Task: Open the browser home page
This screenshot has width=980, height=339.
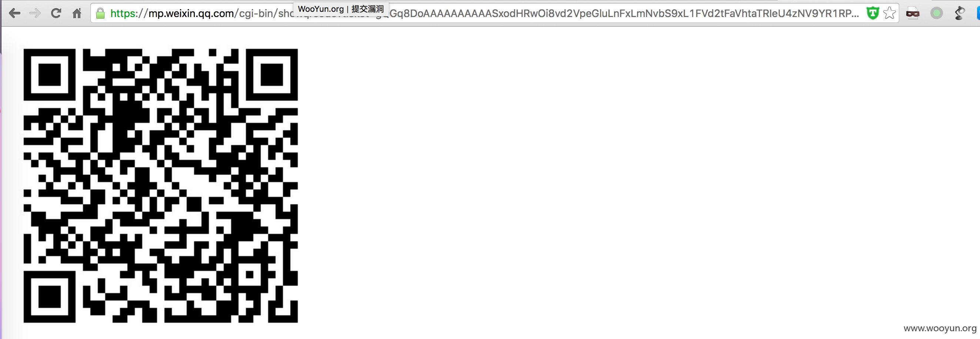Action: pos(77,14)
